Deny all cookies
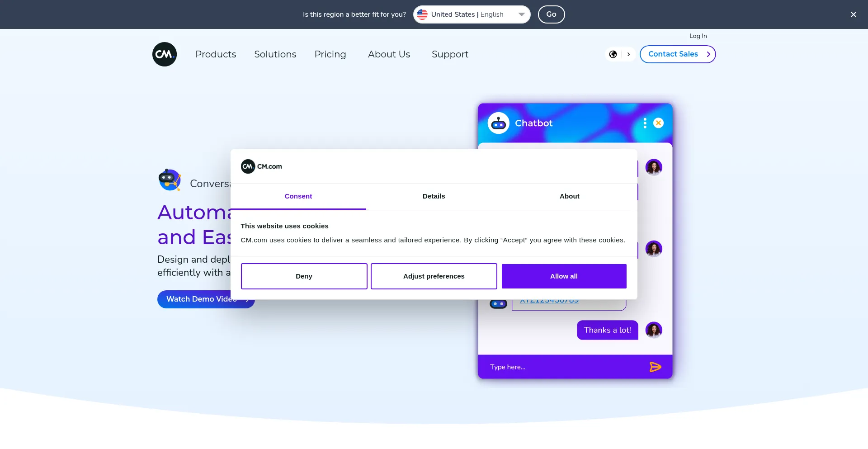The width and height of the screenshot is (868, 449). click(304, 276)
